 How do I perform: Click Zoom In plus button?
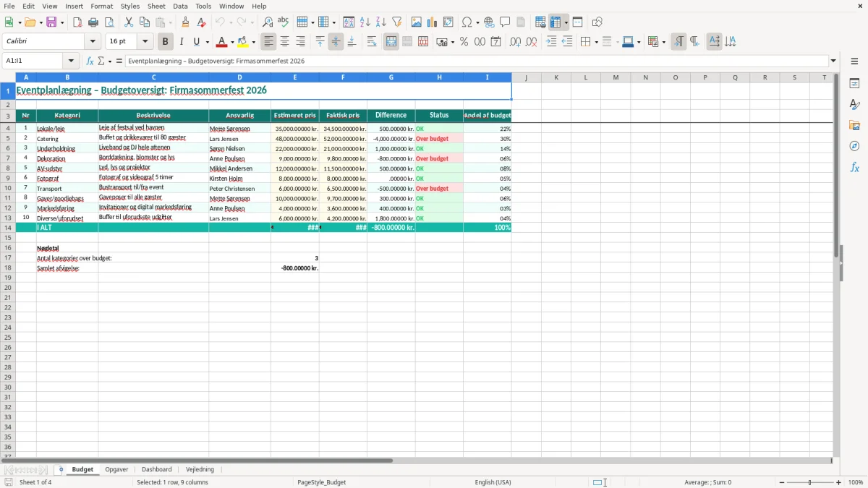pyautogui.click(x=839, y=482)
